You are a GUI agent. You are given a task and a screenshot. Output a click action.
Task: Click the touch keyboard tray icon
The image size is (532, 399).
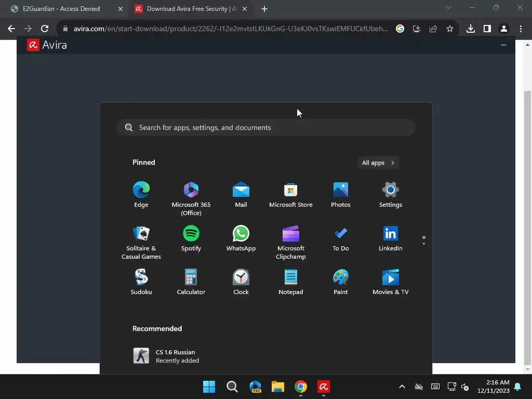tap(435, 387)
